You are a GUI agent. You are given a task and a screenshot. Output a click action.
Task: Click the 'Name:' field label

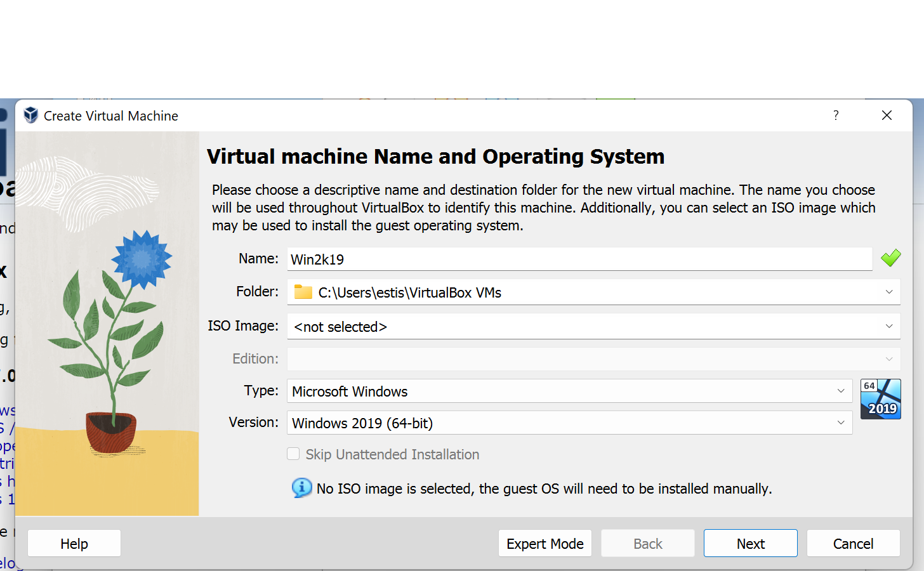(258, 258)
